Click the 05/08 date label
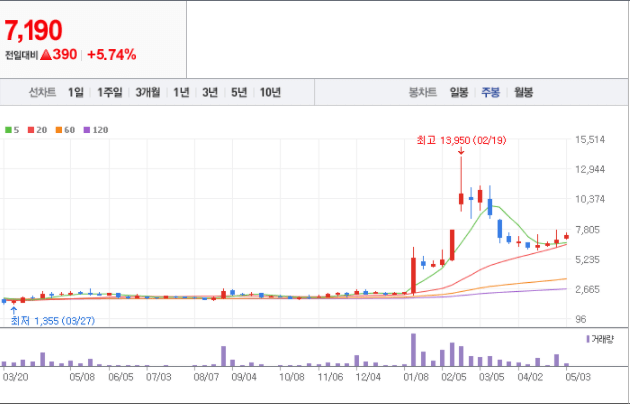This screenshot has width=630, height=404. tap(82, 377)
